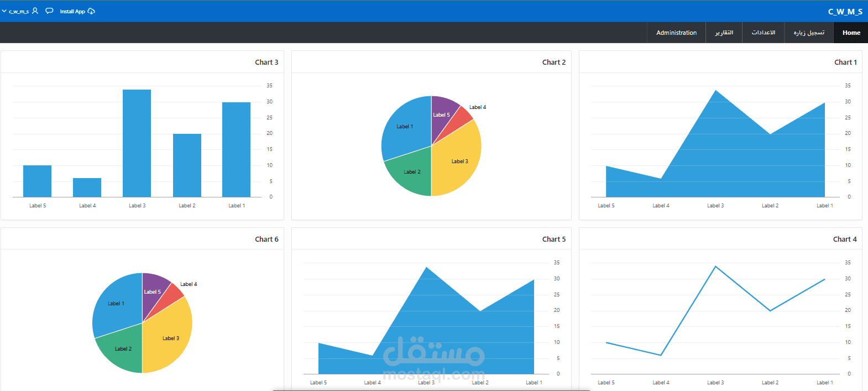Click the Label 4 x-axis text under Chart 3

87,206
